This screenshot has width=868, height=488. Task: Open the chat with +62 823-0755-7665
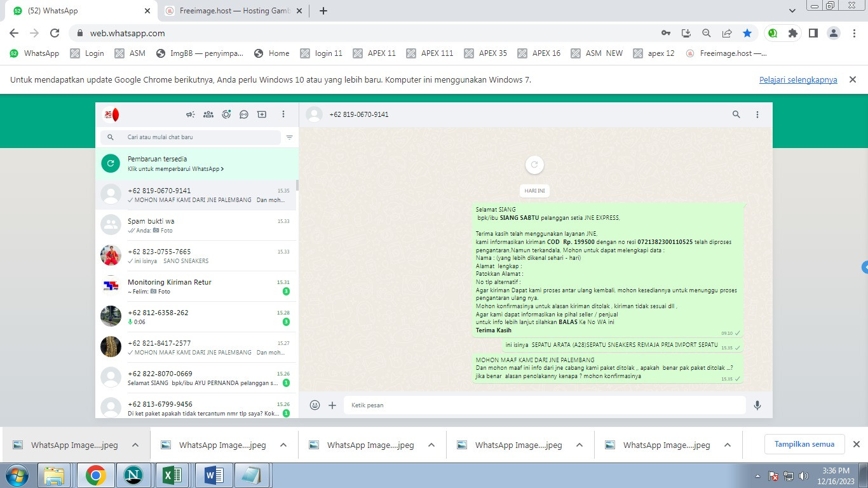tap(196, 256)
